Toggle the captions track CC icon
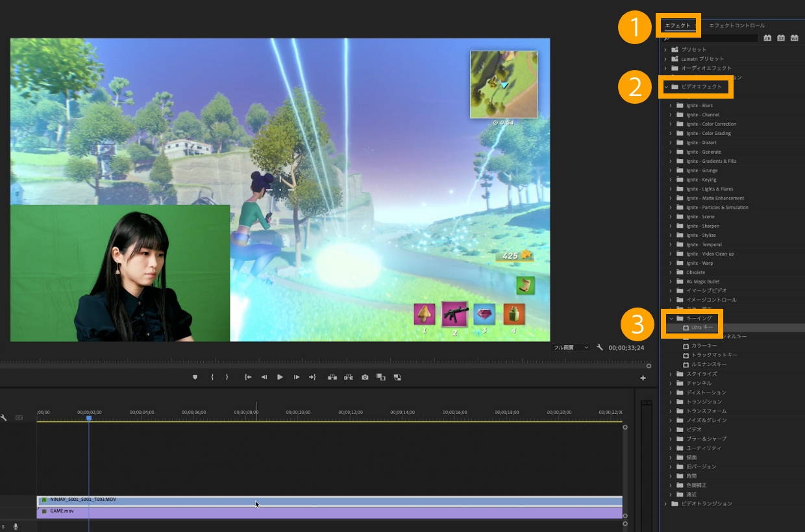 pyautogui.click(x=19, y=418)
